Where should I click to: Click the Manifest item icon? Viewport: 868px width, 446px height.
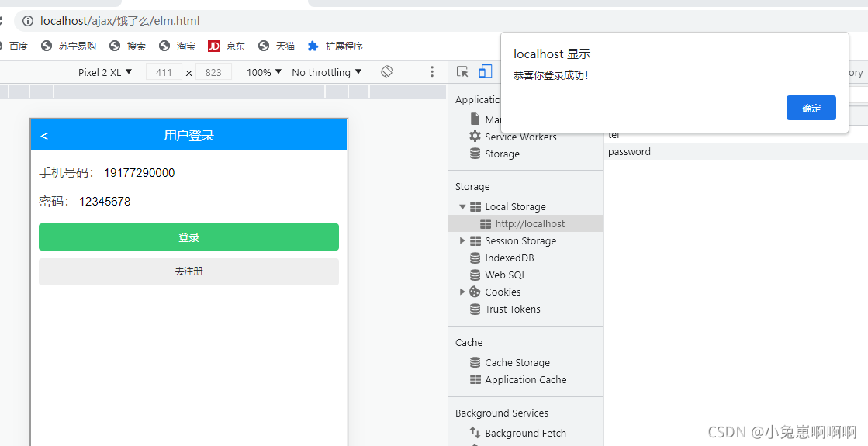click(475, 119)
